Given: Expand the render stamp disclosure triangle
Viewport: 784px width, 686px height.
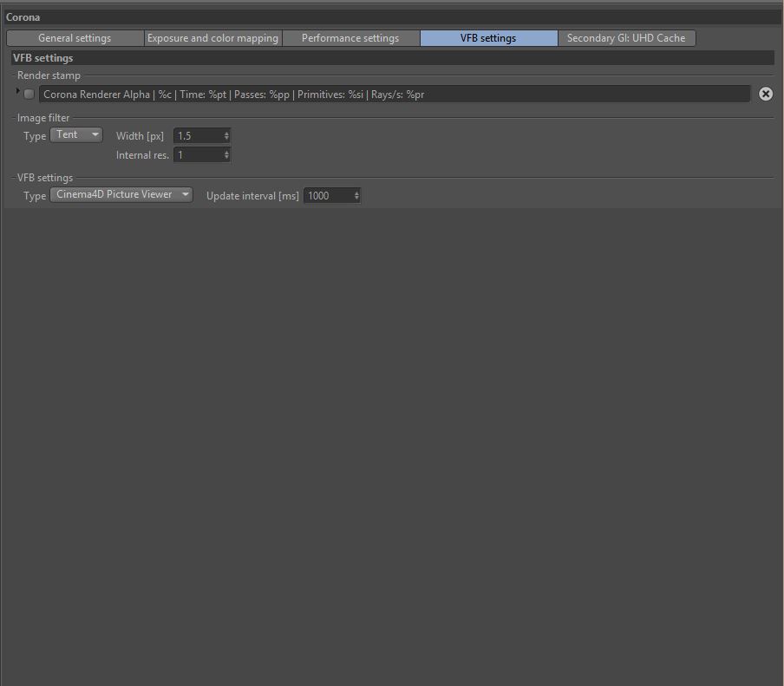Looking at the screenshot, I should point(17,91).
